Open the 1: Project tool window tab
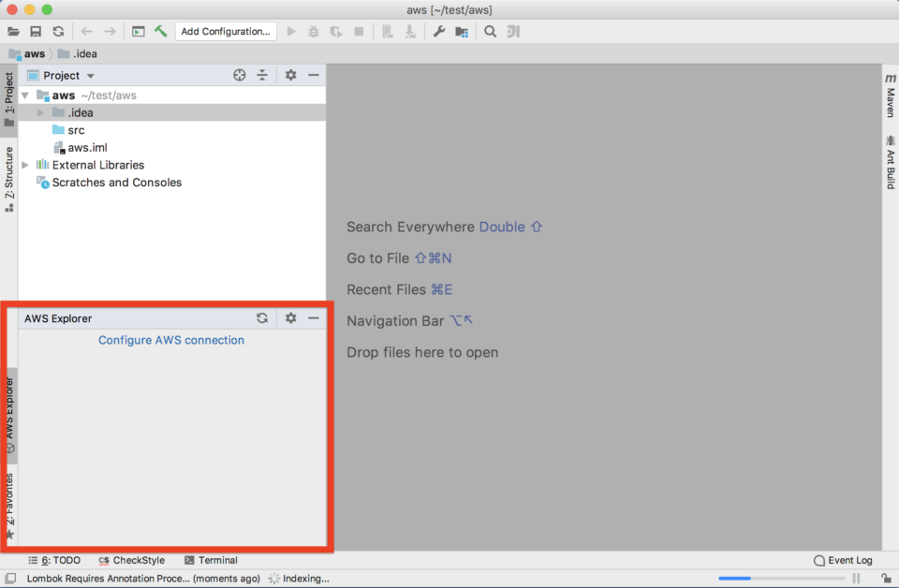This screenshot has height=588, width=899. click(x=8, y=99)
